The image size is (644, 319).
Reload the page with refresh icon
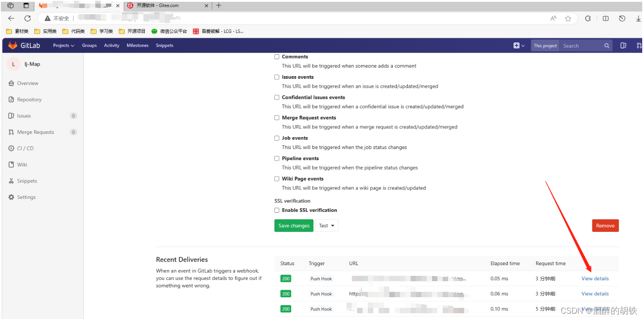pos(28,18)
